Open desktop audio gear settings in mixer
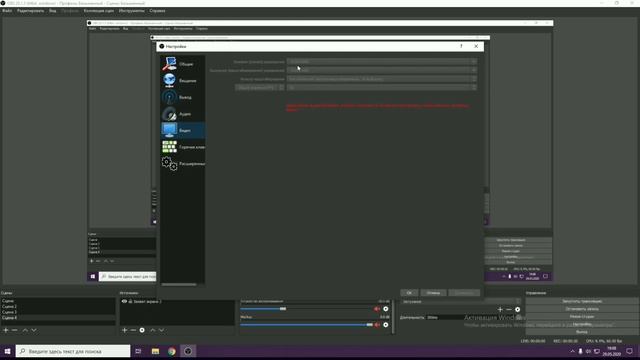The width and height of the screenshot is (640, 360). pyautogui.click(x=386, y=309)
